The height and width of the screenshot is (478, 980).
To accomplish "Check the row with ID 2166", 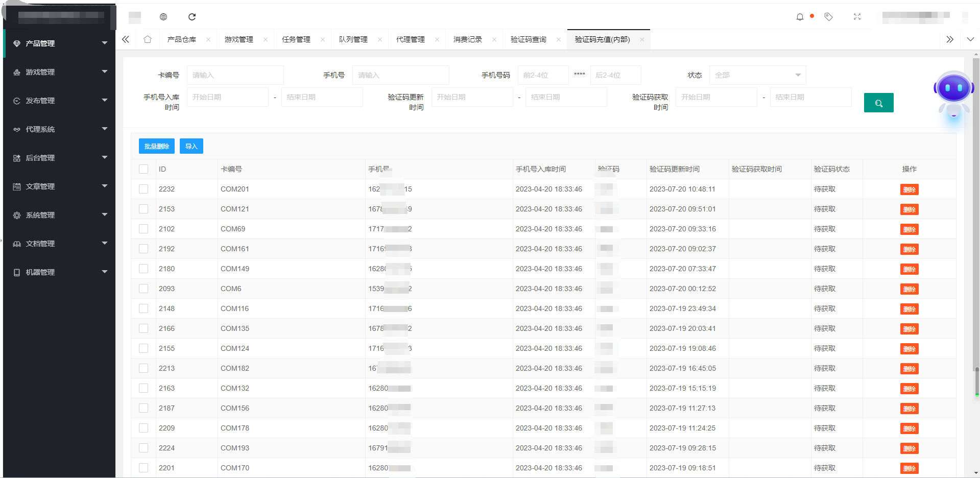I will point(144,328).
